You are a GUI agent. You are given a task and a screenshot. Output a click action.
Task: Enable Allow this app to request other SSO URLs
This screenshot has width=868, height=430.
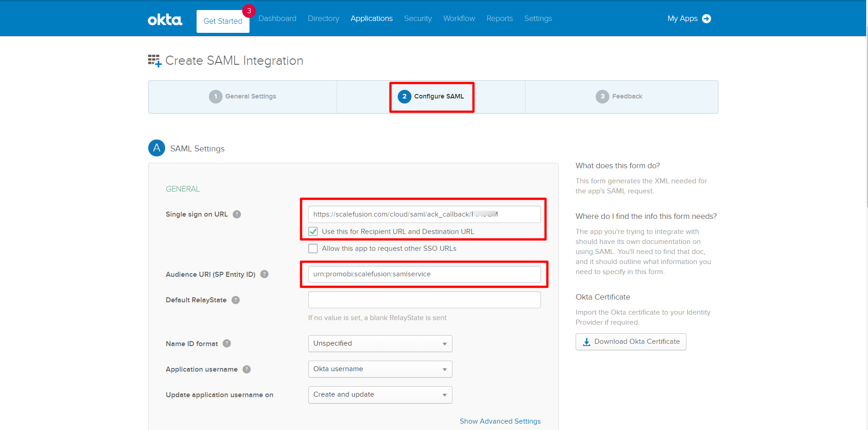click(313, 249)
